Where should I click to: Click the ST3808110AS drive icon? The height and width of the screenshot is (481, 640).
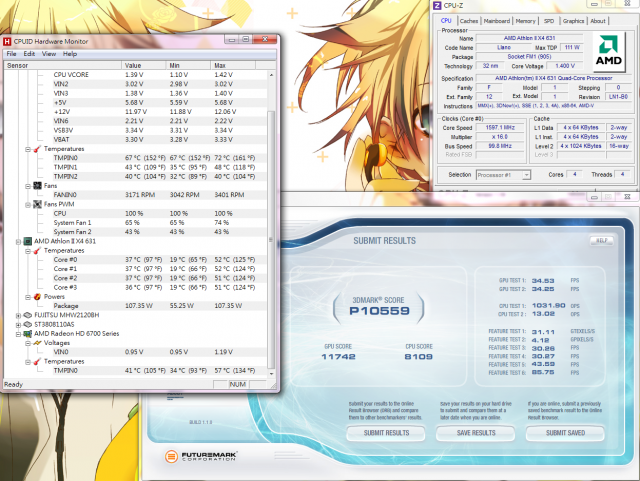(x=27, y=325)
